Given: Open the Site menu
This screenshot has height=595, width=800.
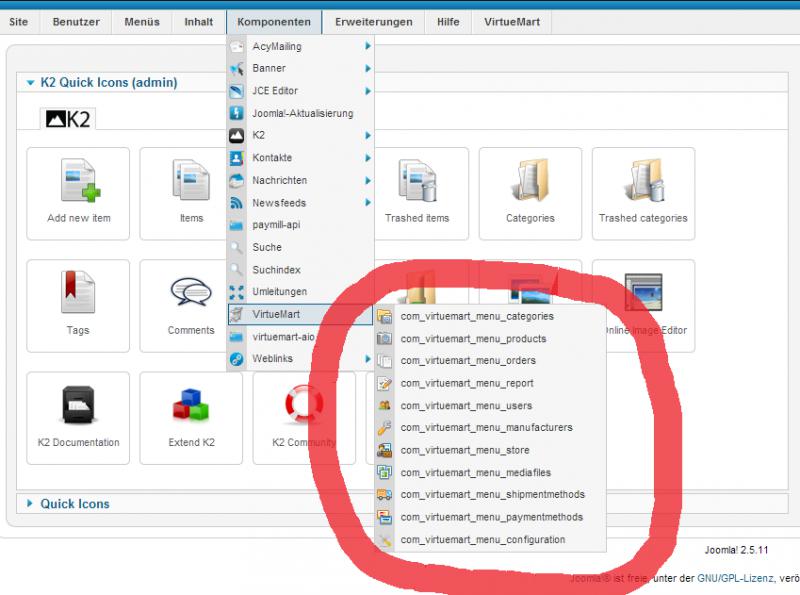Looking at the screenshot, I should pyautogui.click(x=18, y=22).
